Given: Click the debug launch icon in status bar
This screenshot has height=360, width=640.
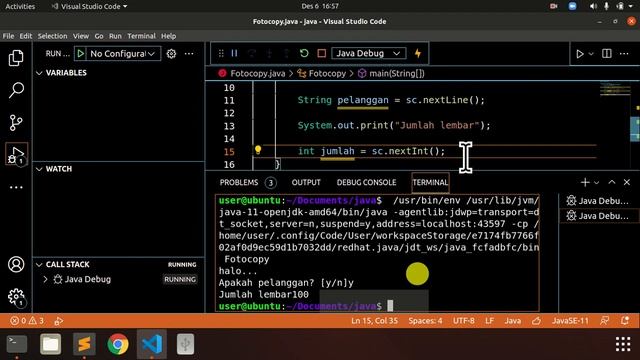Looking at the screenshot, I should coord(59,321).
